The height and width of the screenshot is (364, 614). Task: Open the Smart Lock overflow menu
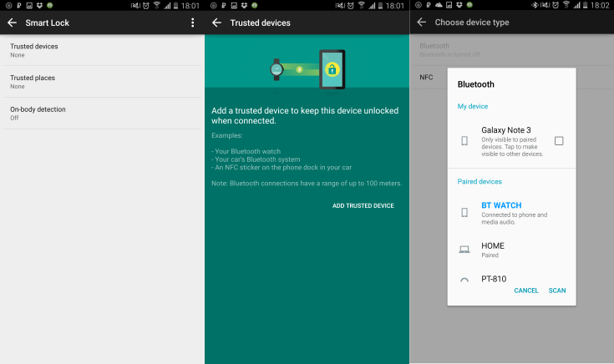192,23
